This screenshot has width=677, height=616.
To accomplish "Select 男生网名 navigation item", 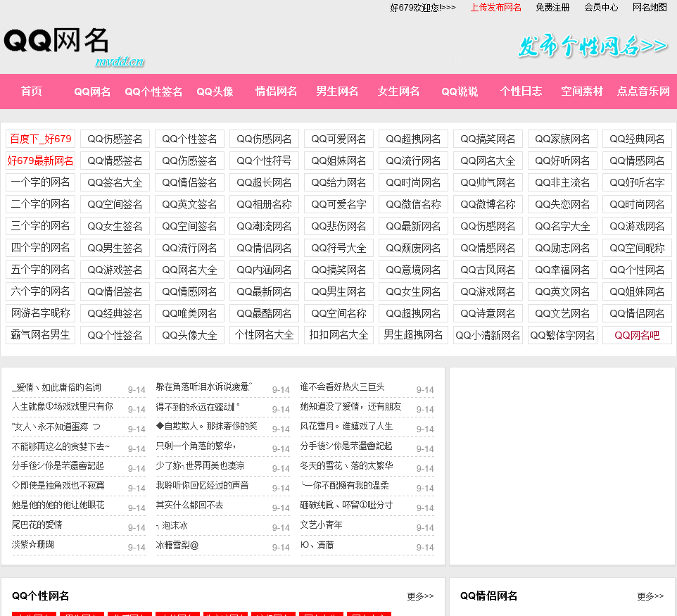I will (337, 91).
